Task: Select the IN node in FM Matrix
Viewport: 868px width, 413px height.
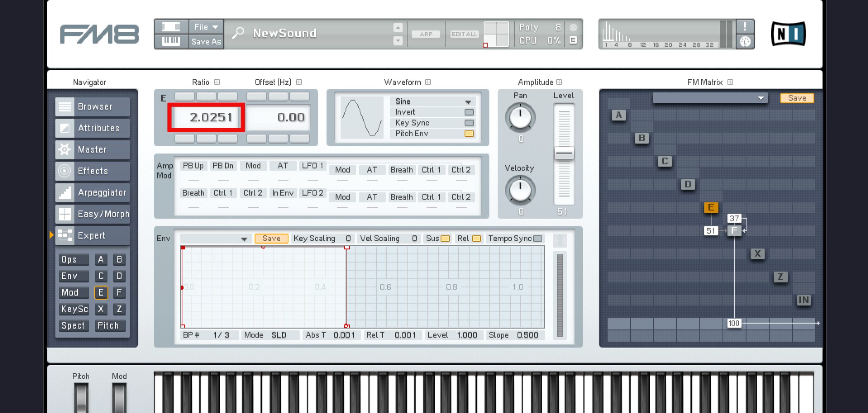Action: click(804, 300)
